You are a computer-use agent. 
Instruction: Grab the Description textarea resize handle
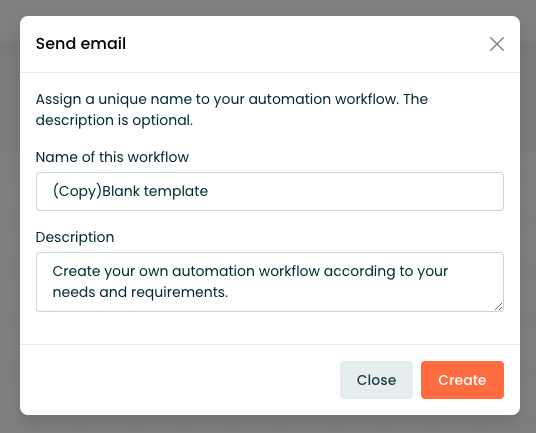pyautogui.click(x=499, y=307)
